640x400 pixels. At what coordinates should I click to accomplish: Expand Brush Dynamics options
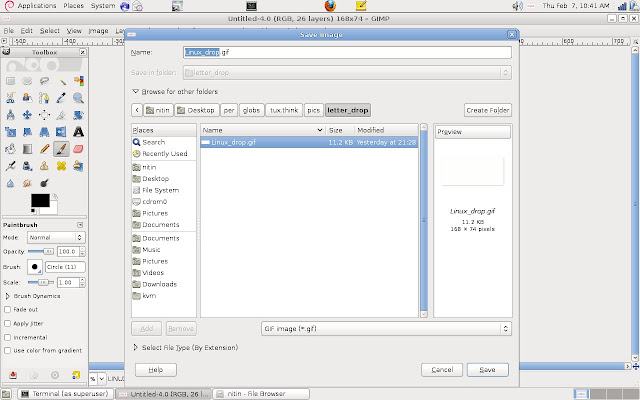[x=7, y=296]
